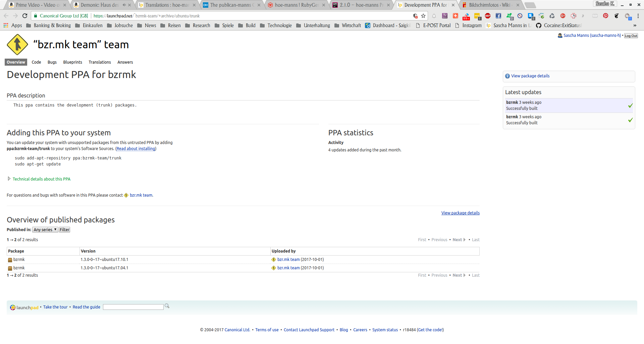Show more bookmarks with the chevron

(635, 25)
